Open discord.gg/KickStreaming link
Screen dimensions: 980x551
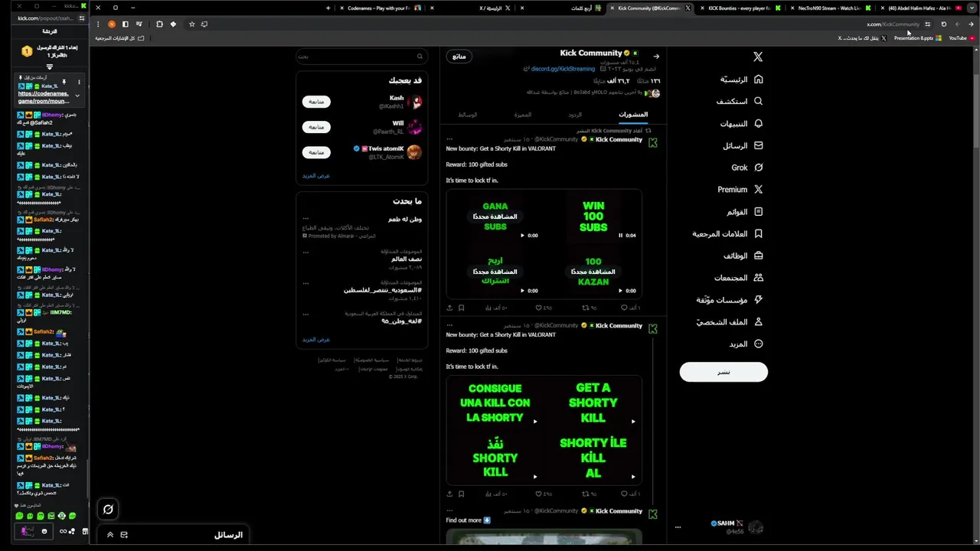tap(563, 69)
